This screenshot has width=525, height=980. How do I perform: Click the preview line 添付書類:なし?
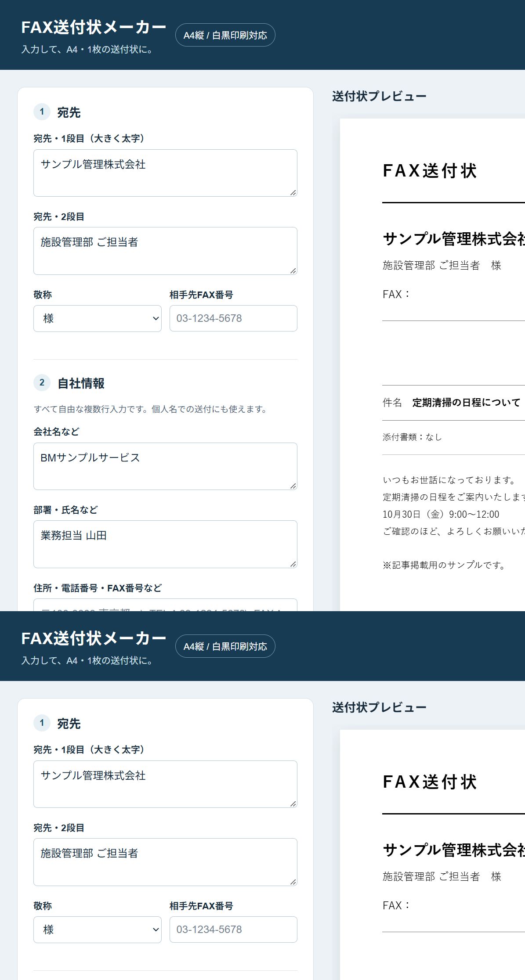click(412, 437)
